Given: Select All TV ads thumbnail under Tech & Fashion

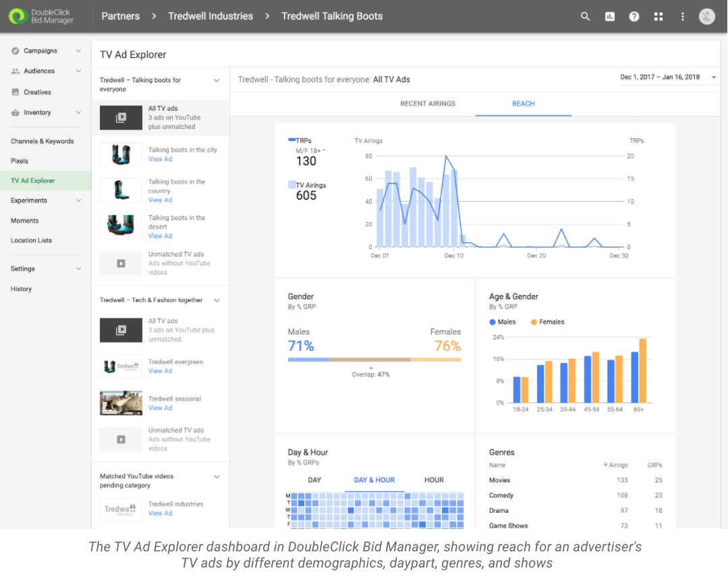Looking at the screenshot, I should tap(121, 330).
